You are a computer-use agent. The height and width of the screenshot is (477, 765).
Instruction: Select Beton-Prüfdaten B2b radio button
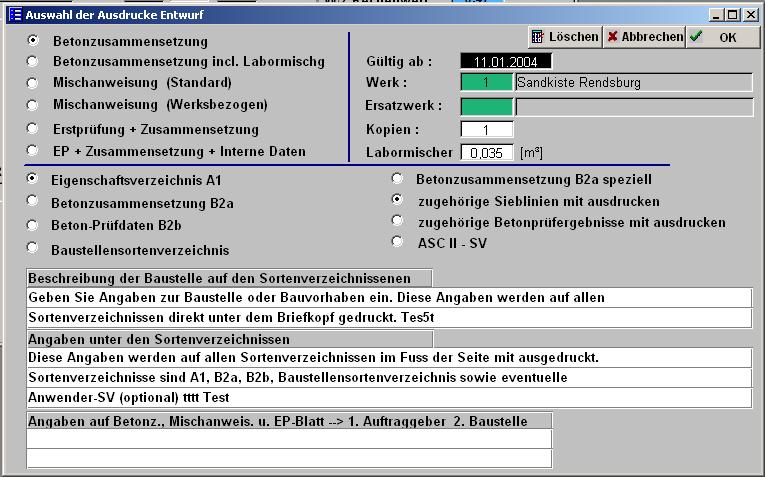(x=33, y=224)
